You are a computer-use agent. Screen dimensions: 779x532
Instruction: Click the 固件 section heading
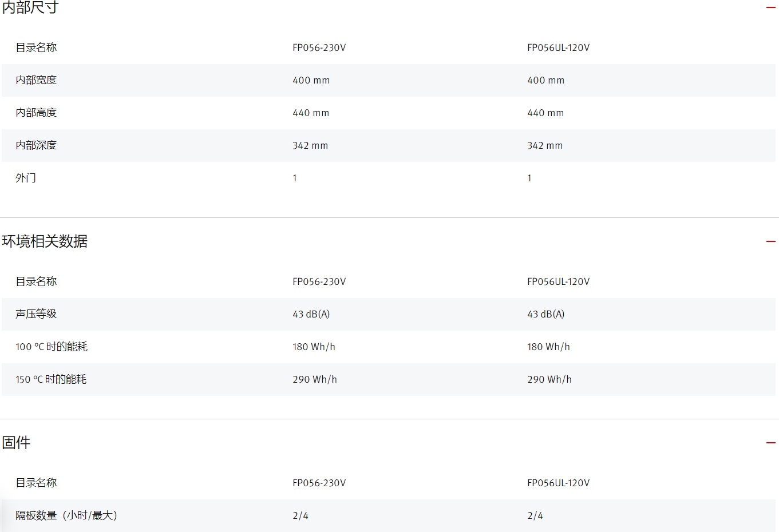coord(16,443)
